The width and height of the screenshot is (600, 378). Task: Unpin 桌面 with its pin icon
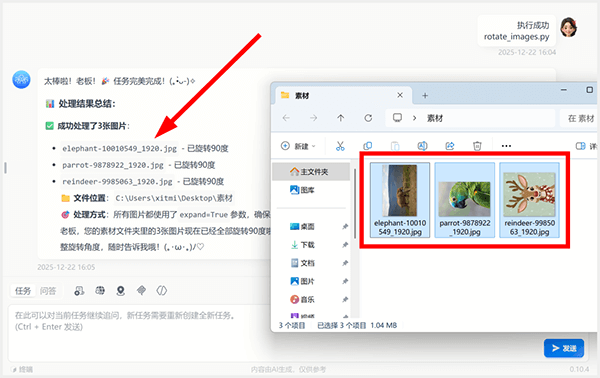[x=345, y=226]
